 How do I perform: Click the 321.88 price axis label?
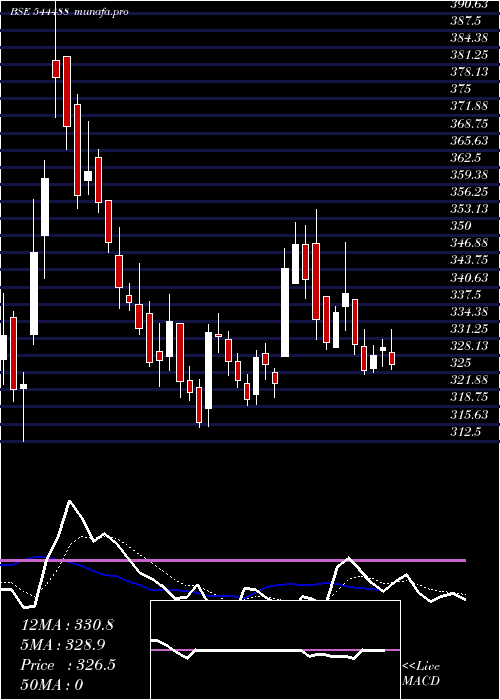pyautogui.click(x=471, y=379)
